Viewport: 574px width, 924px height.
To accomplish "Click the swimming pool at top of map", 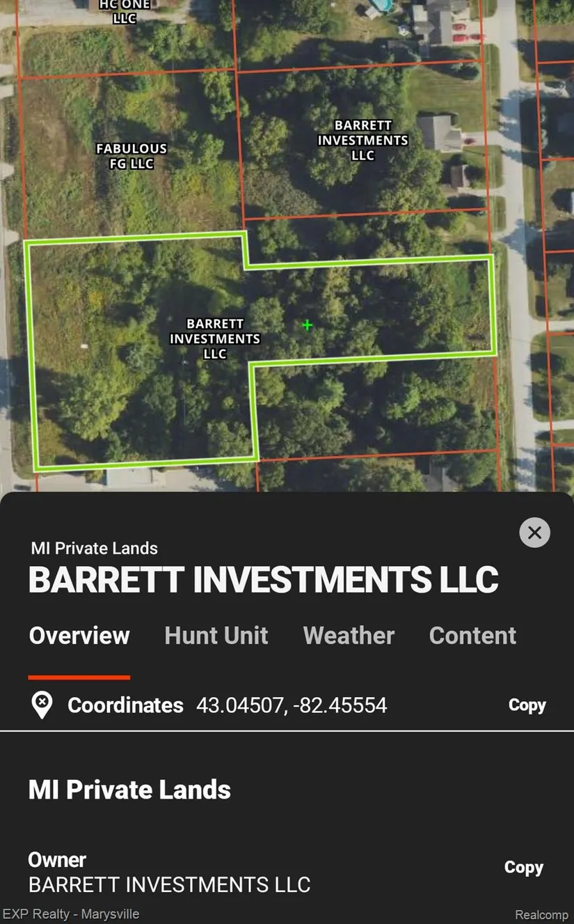I will [381, 6].
